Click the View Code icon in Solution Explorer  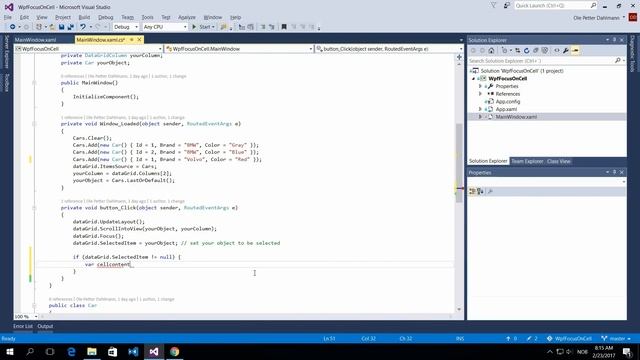[x=557, y=51]
